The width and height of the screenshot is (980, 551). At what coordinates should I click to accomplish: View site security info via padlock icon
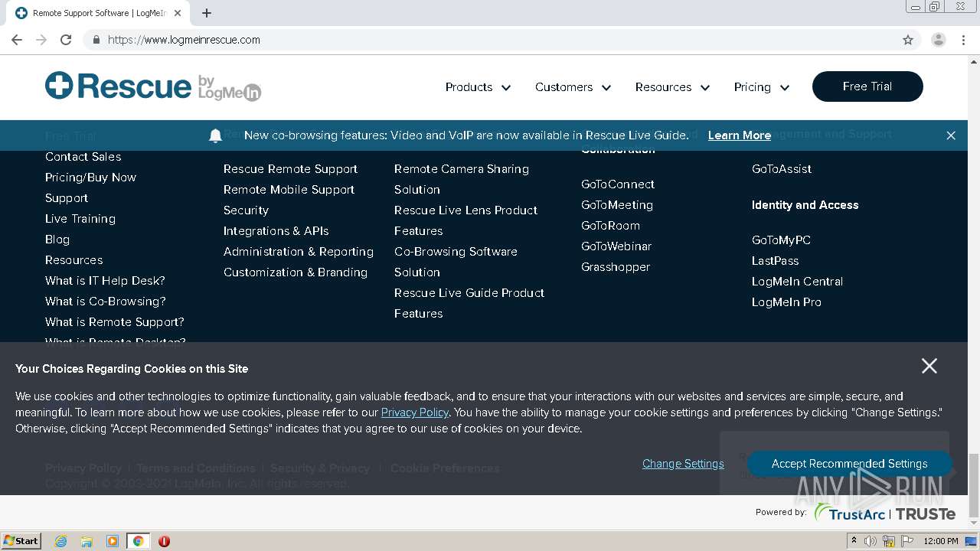pos(96,40)
